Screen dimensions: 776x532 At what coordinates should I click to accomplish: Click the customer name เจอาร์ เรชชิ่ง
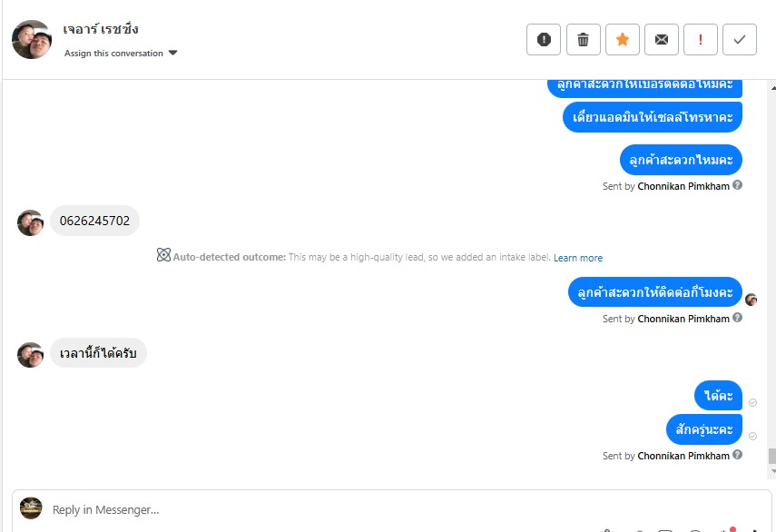101,30
